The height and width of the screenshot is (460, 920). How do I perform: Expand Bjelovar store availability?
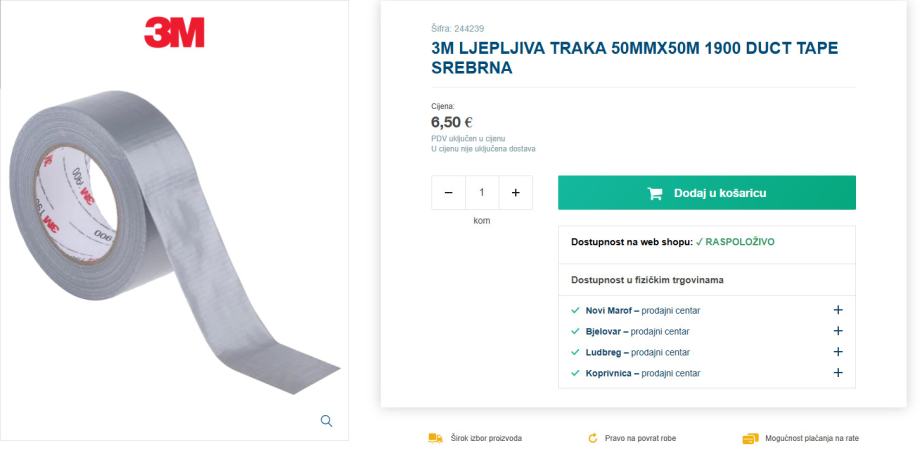tap(838, 331)
